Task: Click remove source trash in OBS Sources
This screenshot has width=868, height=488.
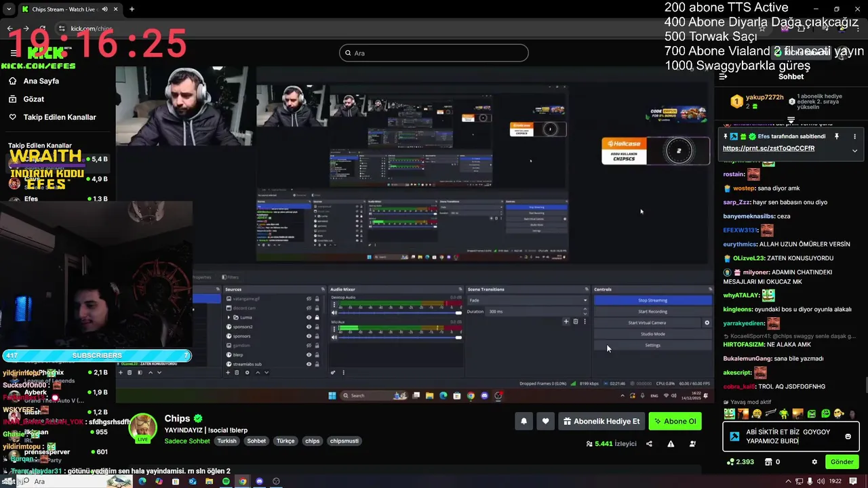Action: [x=237, y=372]
